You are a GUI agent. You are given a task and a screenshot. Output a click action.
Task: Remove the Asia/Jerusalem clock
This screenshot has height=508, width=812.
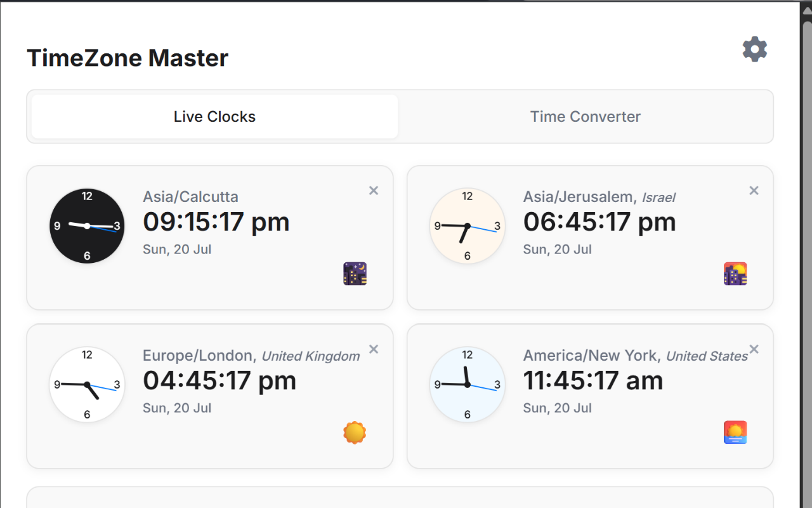click(x=754, y=190)
